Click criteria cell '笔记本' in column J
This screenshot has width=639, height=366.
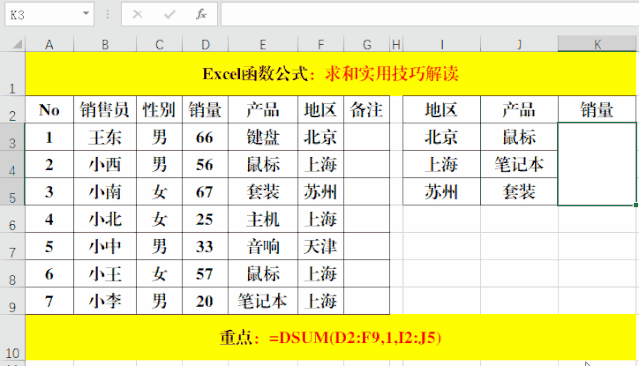pos(519,164)
